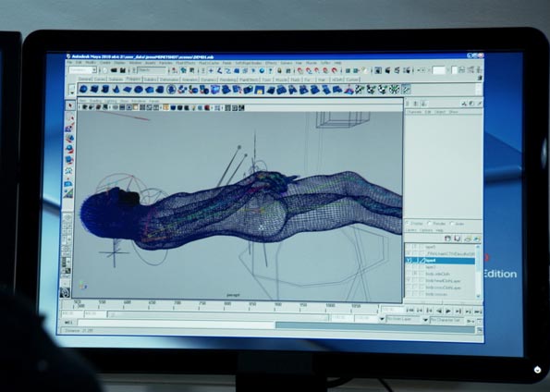Open the Layers menu in layer editor
The image size is (550, 392).
point(410,230)
